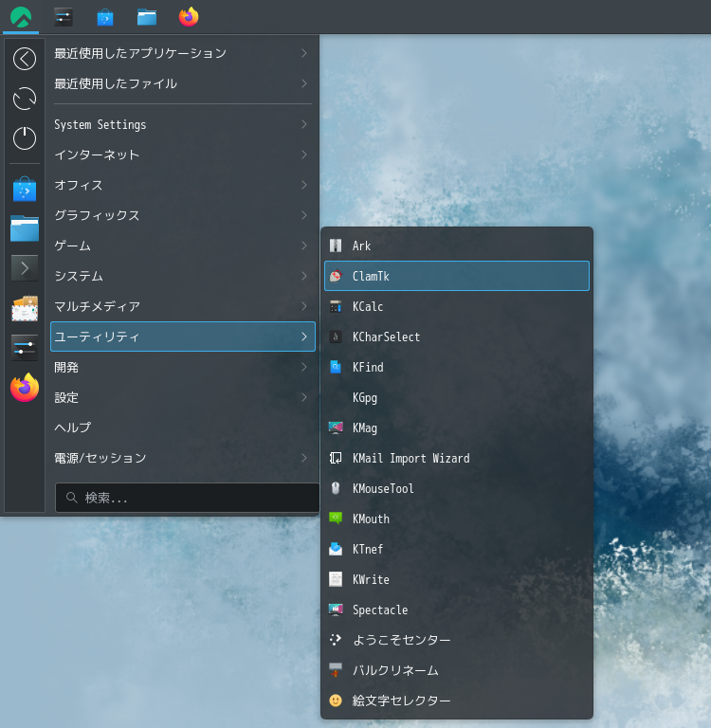Image resolution: width=711 pixels, height=728 pixels.
Task: Click the ようこそセンター text label
Action: tap(401, 640)
